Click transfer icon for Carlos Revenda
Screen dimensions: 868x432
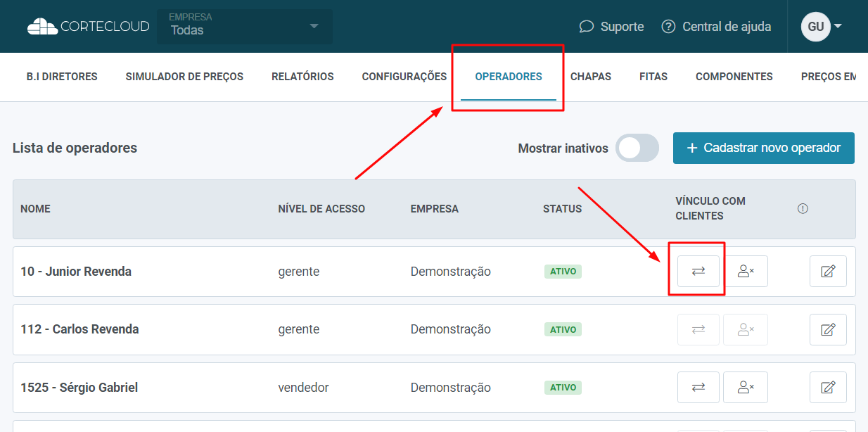[698, 329]
